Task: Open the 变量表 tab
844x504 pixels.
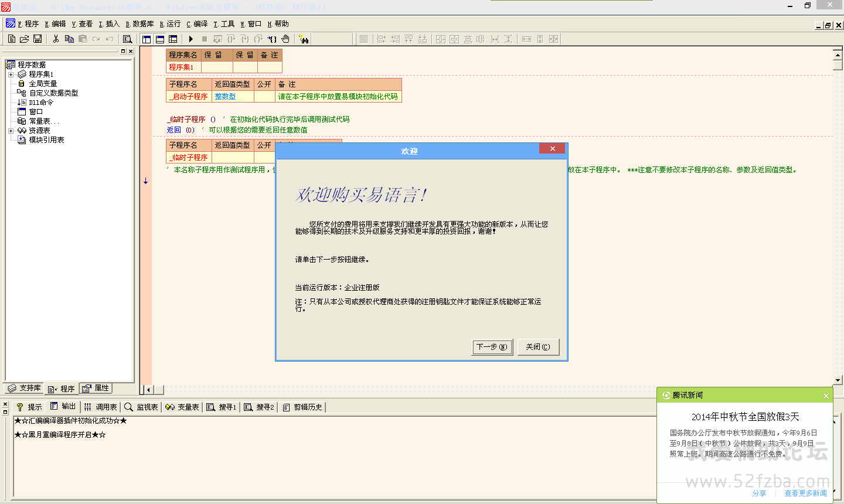Action: (x=182, y=407)
